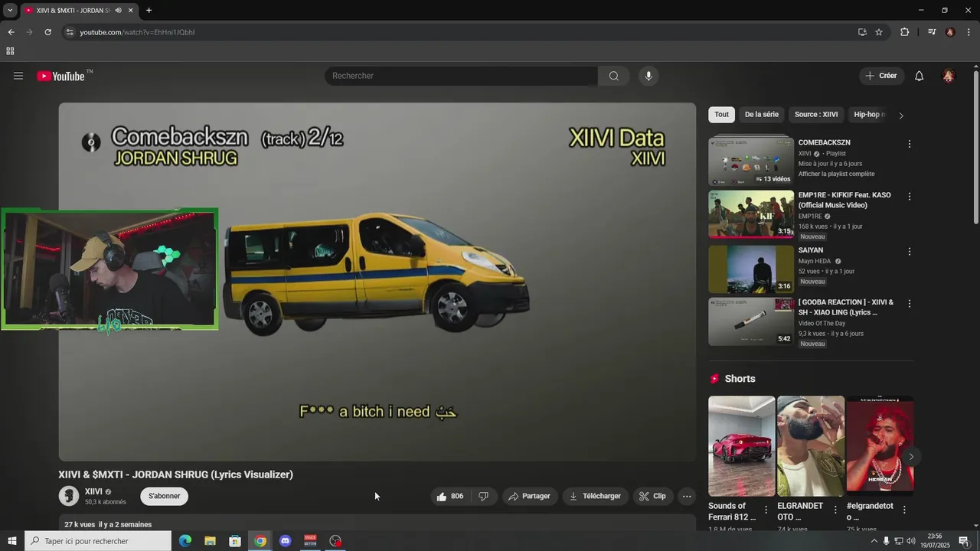
Task: Select the Source : XIIVI filter chip
Action: pyautogui.click(x=816, y=115)
